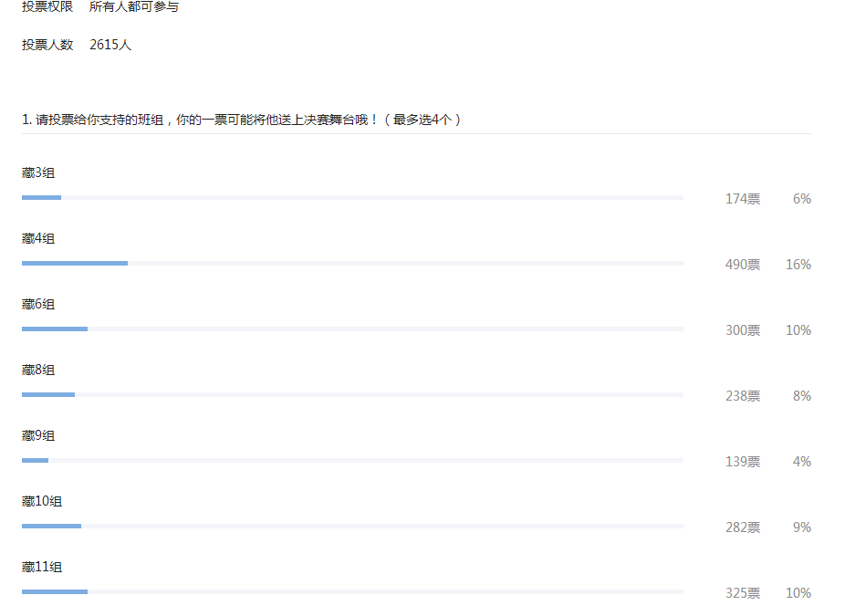Select the 藏8组 option label
The width and height of the screenshot is (845, 616).
(x=38, y=371)
